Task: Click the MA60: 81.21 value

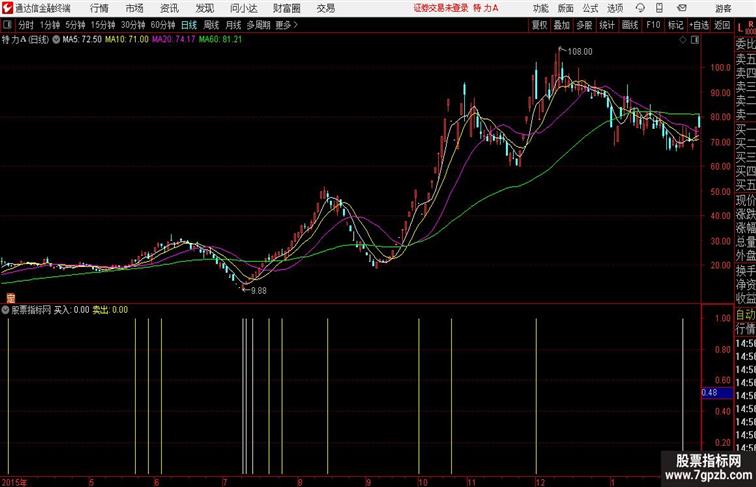Action: tap(220, 40)
